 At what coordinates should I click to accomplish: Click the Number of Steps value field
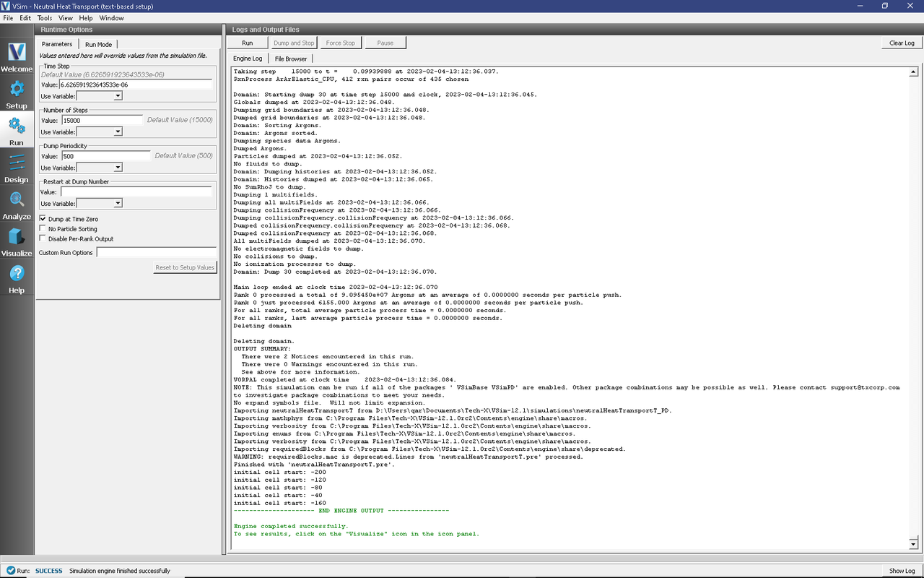pyautogui.click(x=102, y=121)
